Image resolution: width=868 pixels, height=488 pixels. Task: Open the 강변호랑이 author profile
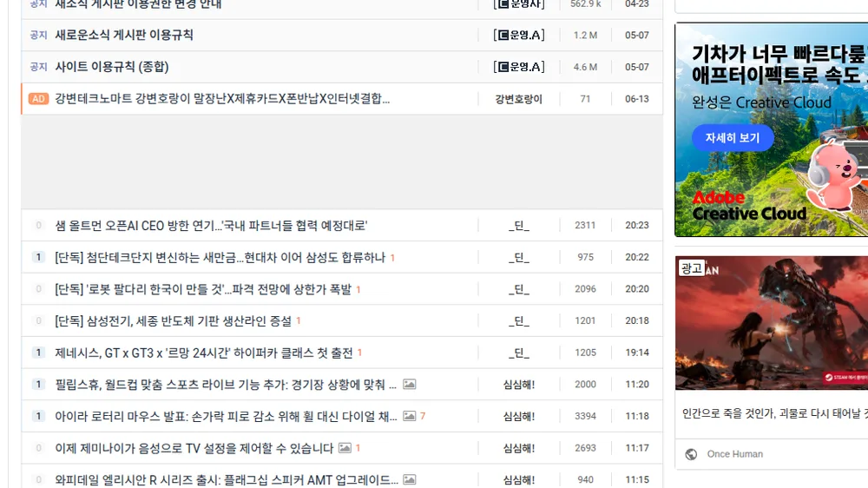coord(519,99)
